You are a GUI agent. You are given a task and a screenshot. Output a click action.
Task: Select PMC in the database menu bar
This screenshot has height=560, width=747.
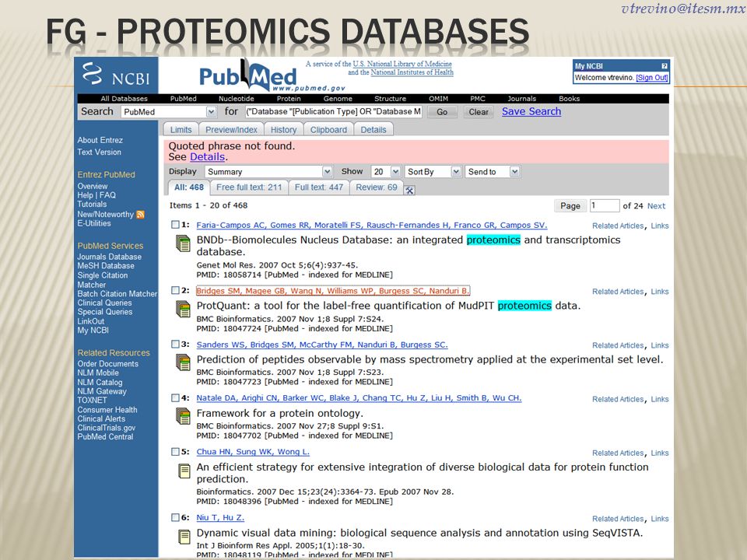click(477, 99)
